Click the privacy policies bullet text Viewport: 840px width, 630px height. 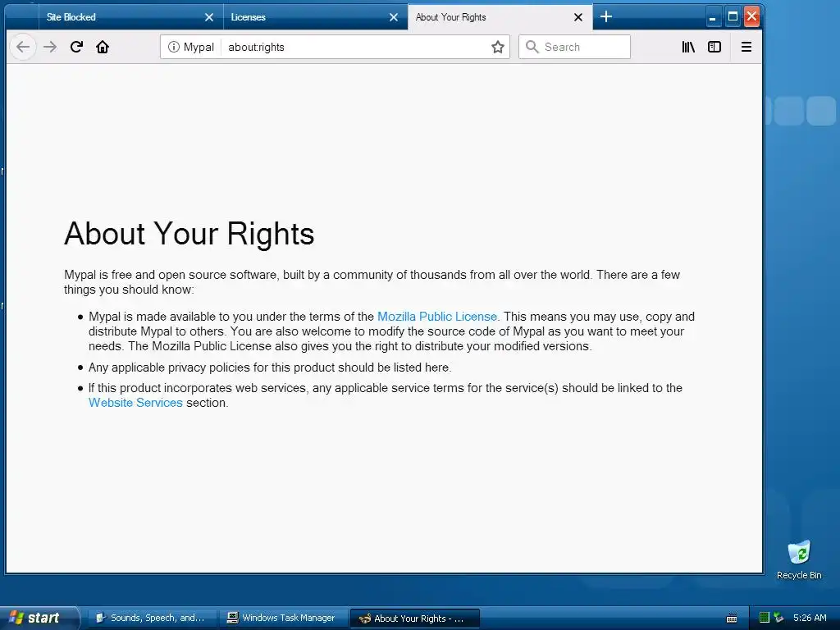(270, 367)
